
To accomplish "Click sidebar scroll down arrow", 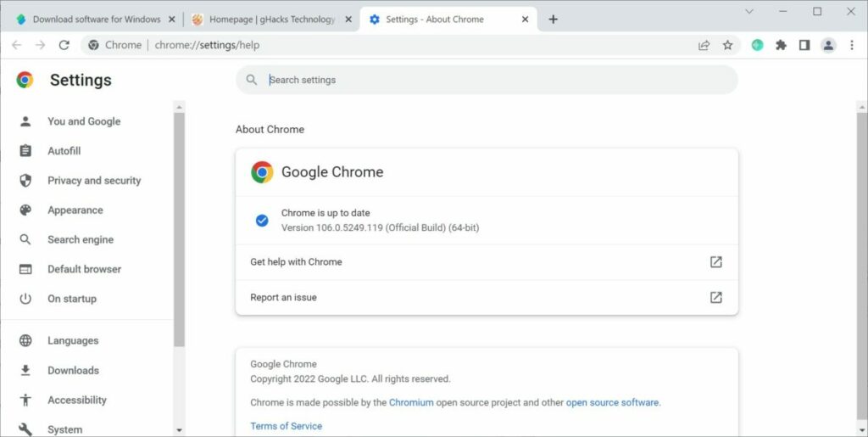I will pos(179,430).
